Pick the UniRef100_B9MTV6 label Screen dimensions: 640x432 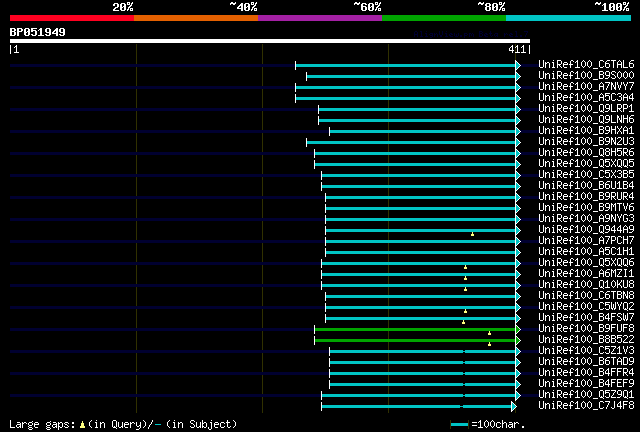(586, 207)
